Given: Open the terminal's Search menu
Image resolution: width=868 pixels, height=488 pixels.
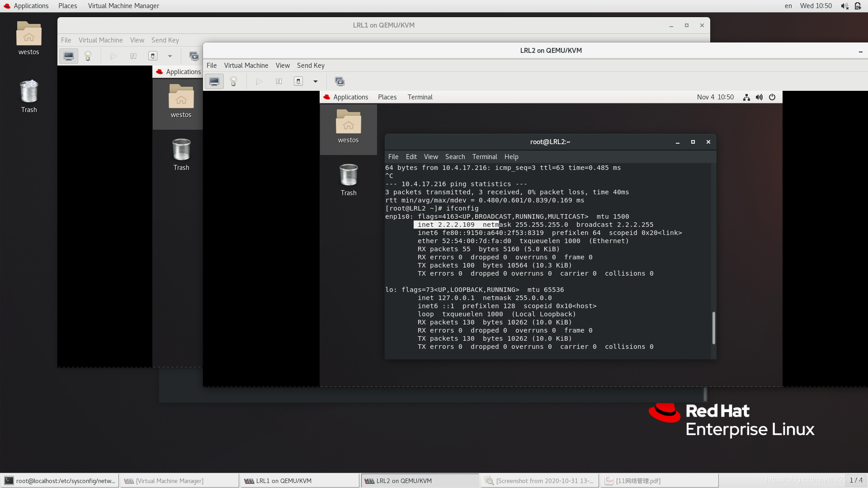Looking at the screenshot, I should tap(455, 157).
